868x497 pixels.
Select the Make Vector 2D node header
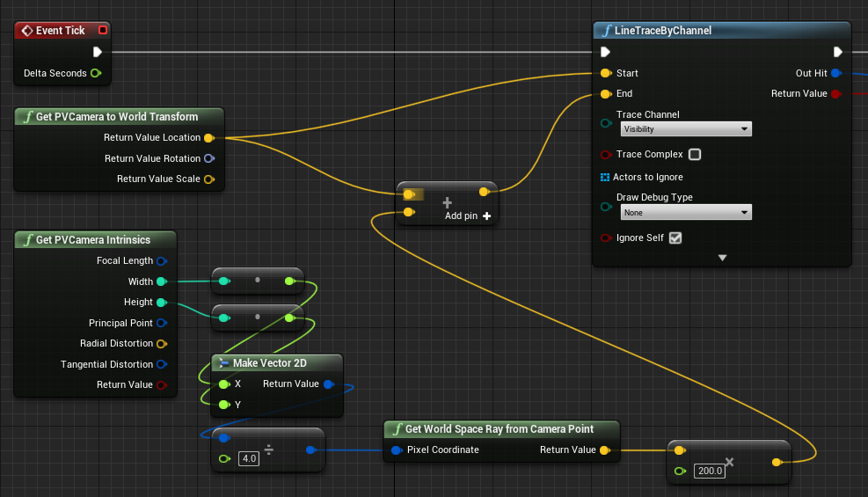(277, 363)
